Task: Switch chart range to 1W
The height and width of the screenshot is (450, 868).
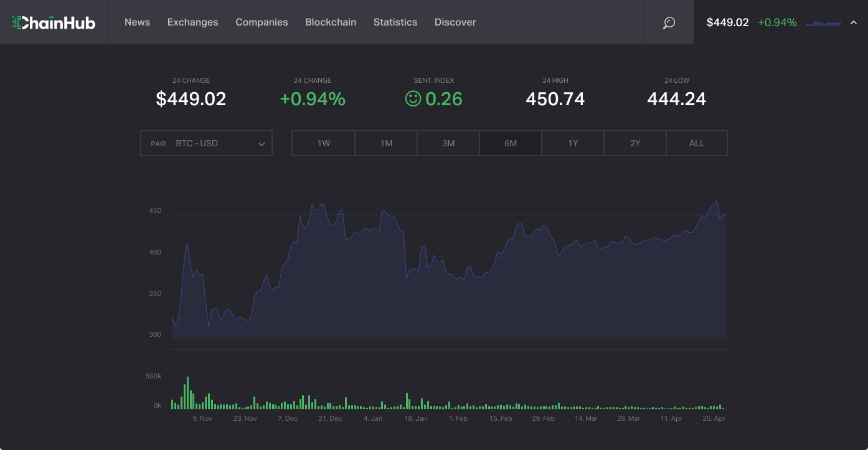Action: pos(323,143)
